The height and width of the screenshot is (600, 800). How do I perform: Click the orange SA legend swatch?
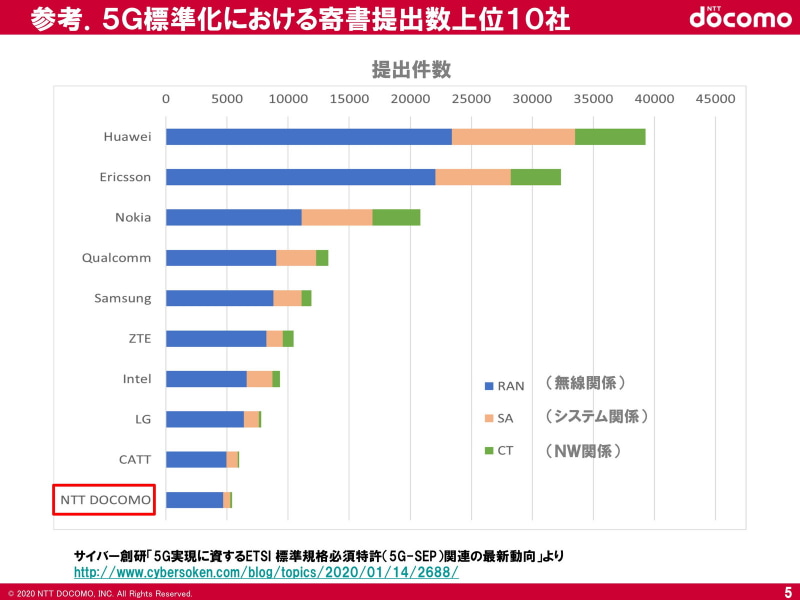click(x=489, y=418)
